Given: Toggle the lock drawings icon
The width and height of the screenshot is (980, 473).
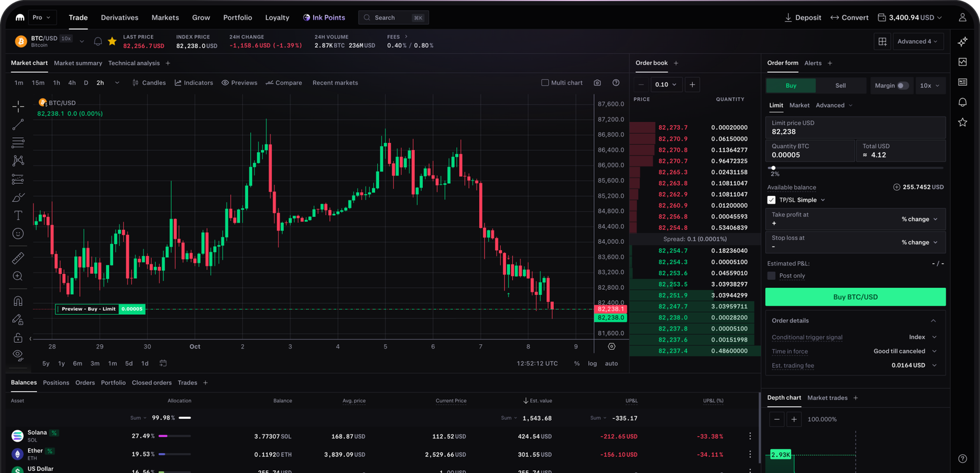Looking at the screenshot, I should click(18, 338).
